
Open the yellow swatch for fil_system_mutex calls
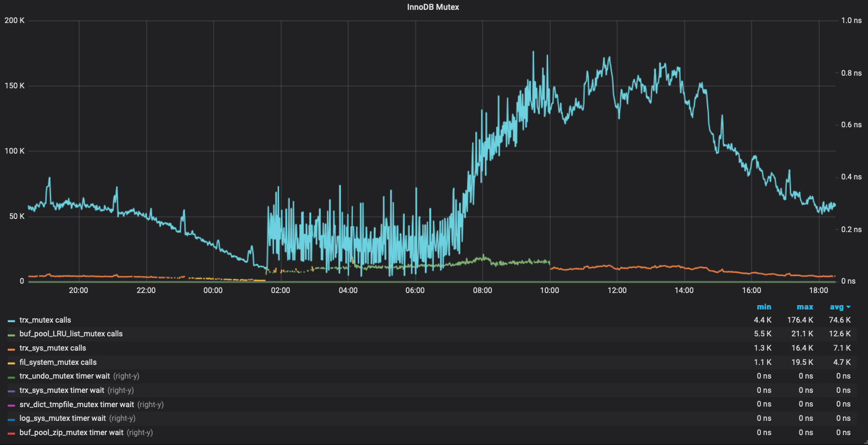click(12, 363)
